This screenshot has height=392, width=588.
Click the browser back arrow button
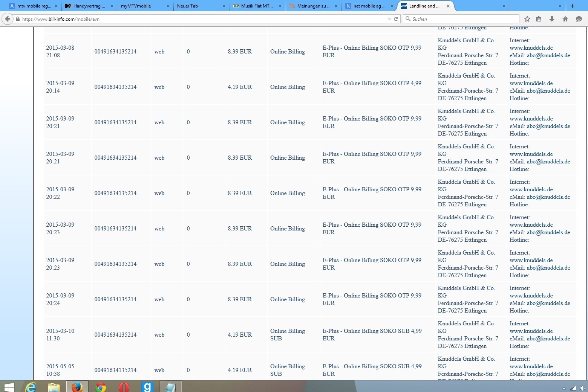[x=8, y=19]
